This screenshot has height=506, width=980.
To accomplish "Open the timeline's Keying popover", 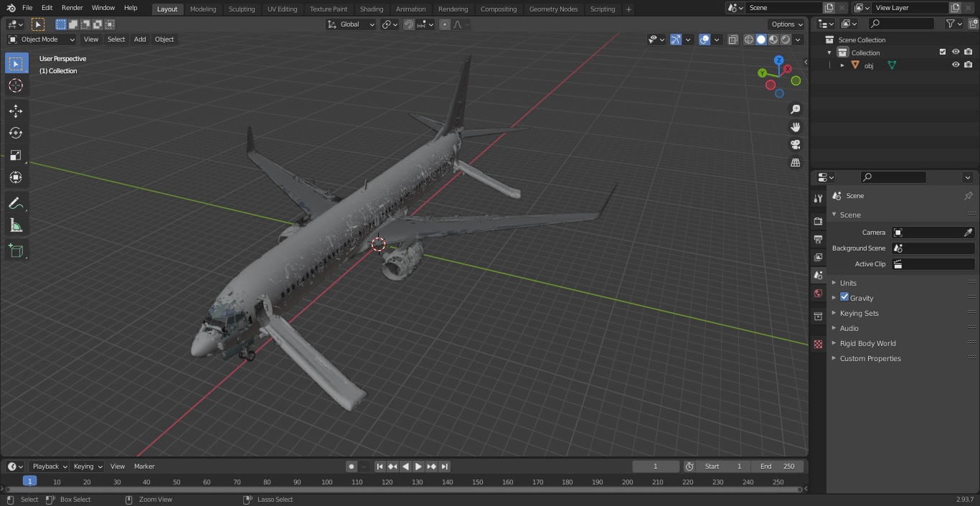I will coord(87,467).
